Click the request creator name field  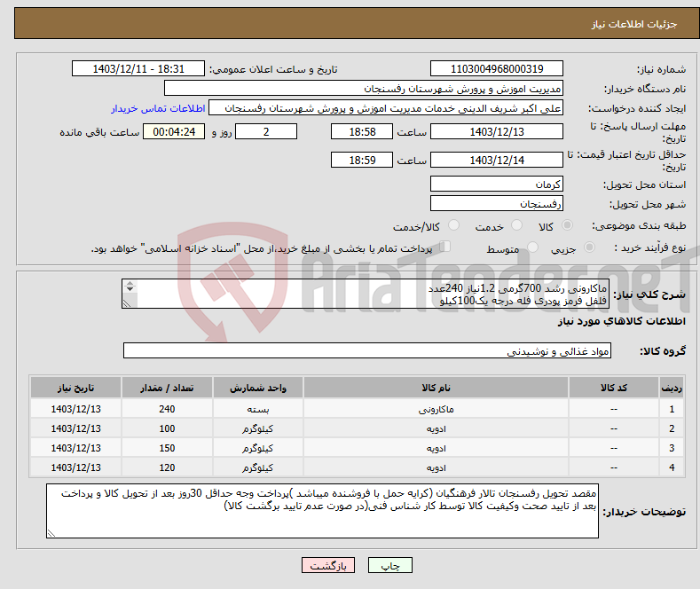click(386, 108)
